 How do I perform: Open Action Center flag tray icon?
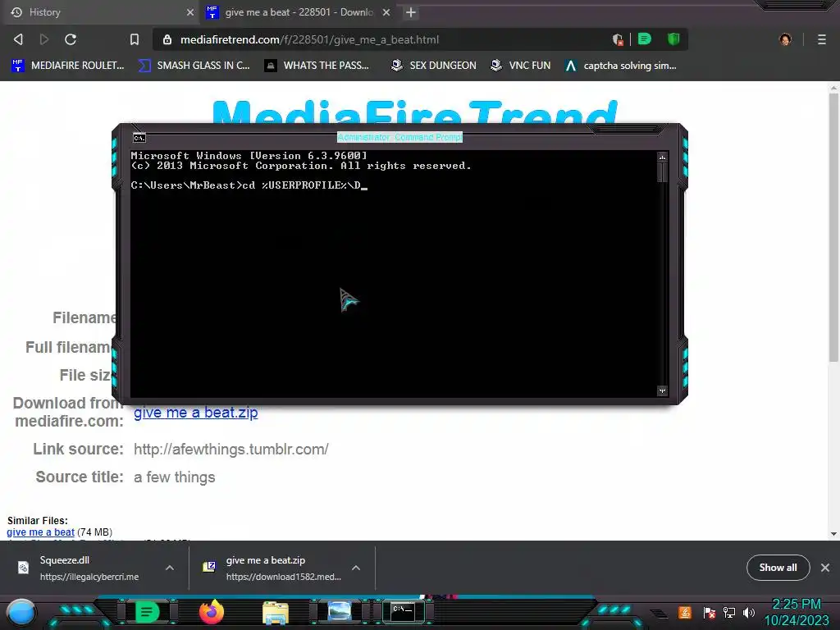coord(710,612)
